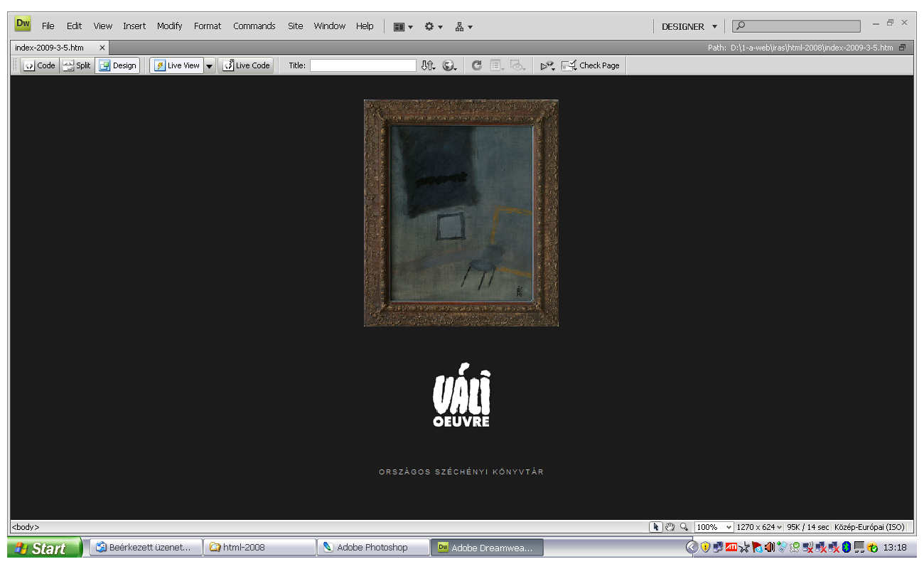Switch to Split view
This screenshot has height=569, width=924.
tap(77, 65)
